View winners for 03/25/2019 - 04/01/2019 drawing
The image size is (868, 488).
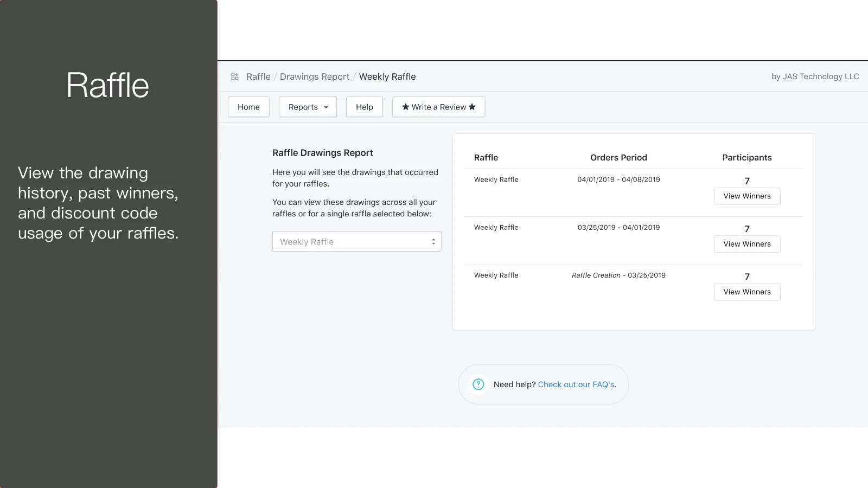pos(746,244)
